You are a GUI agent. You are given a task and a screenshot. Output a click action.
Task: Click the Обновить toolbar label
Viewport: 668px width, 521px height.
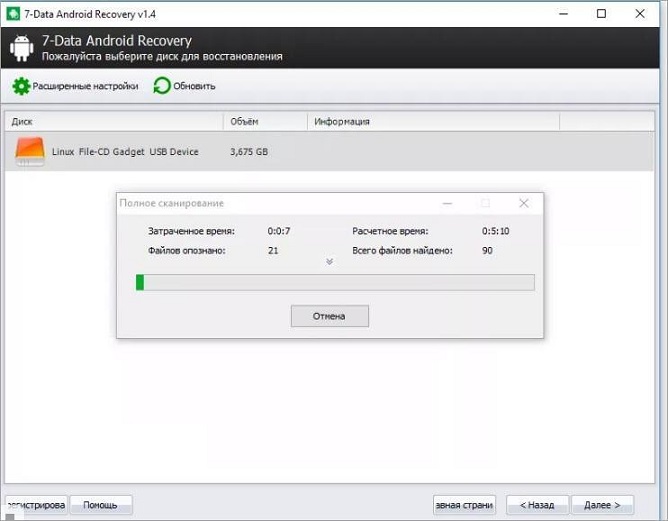click(194, 86)
